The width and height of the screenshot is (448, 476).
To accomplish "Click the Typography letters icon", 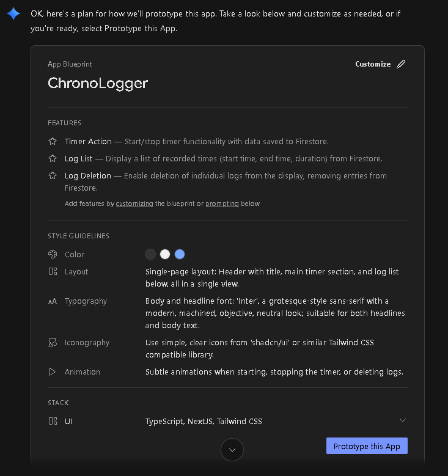I will pyautogui.click(x=53, y=301).
